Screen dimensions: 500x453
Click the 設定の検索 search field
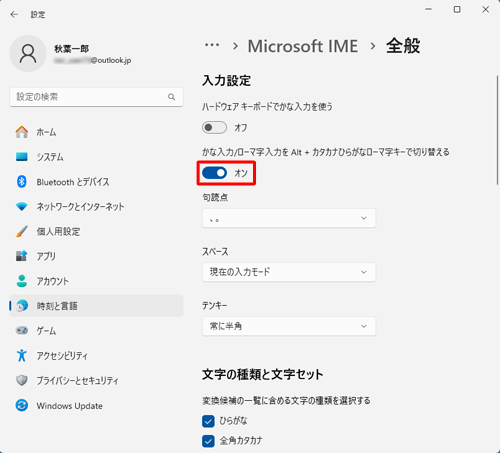pos(96,97)
